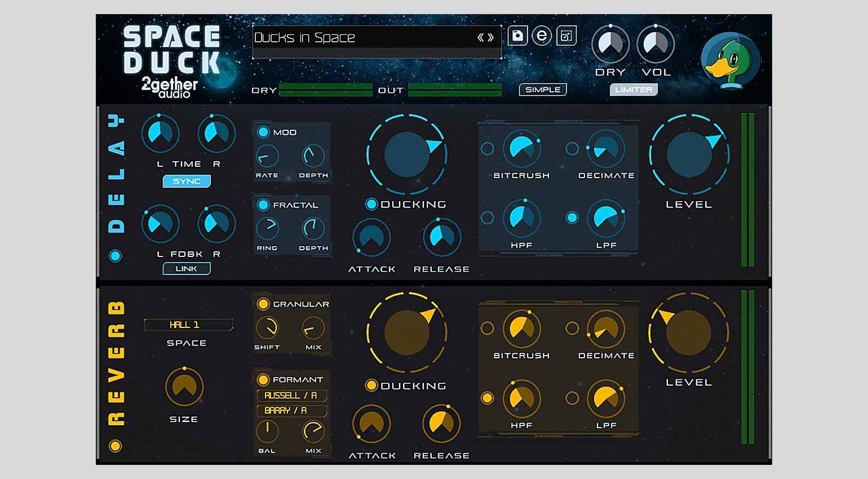Click the save preset disk icon
The height and width of the screenshot is (479, 868).
pyautogui.click(x=517, y=36)
